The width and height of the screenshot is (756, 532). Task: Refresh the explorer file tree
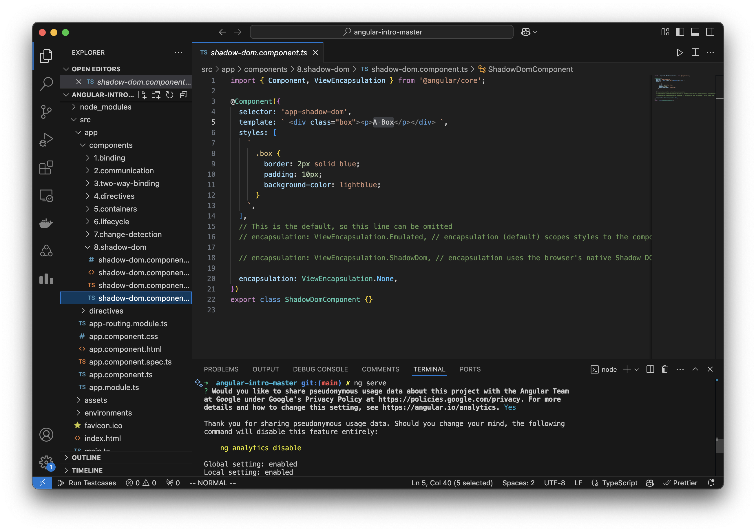[x=169, y=95]
